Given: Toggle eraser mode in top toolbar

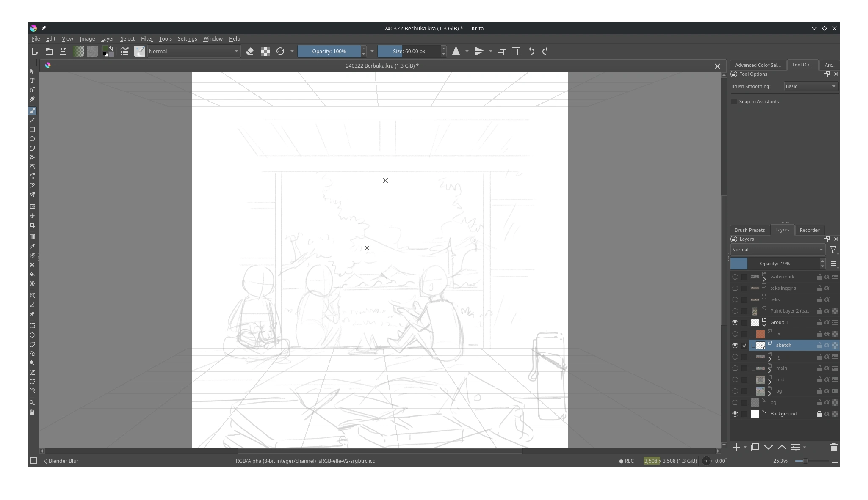Looking at the screenshot, I should point(250,51).
